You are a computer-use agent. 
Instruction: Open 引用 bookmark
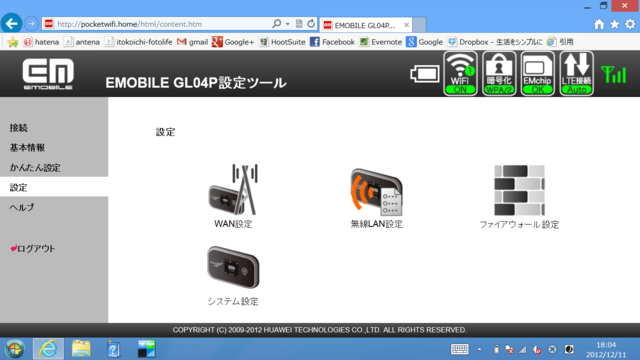560,42
